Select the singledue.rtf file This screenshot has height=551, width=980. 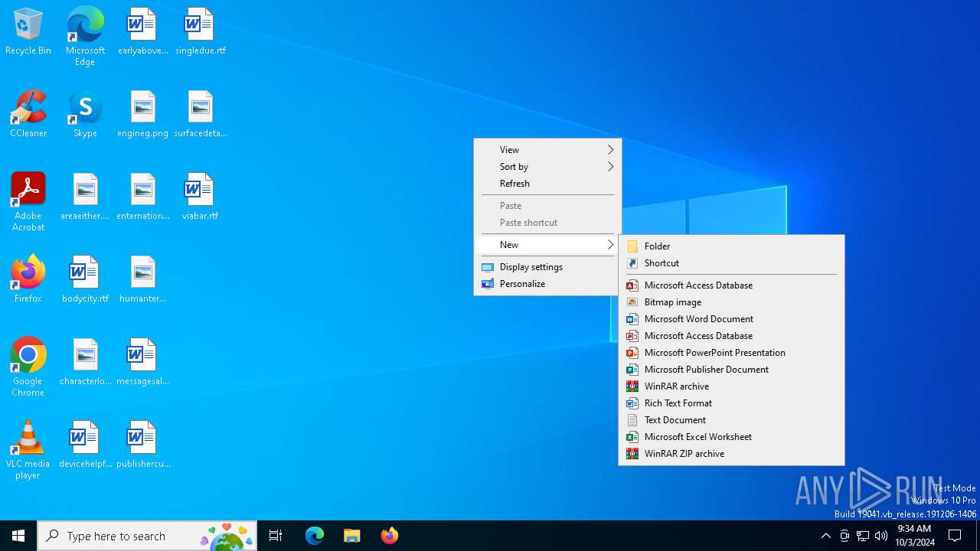(200, 32)
